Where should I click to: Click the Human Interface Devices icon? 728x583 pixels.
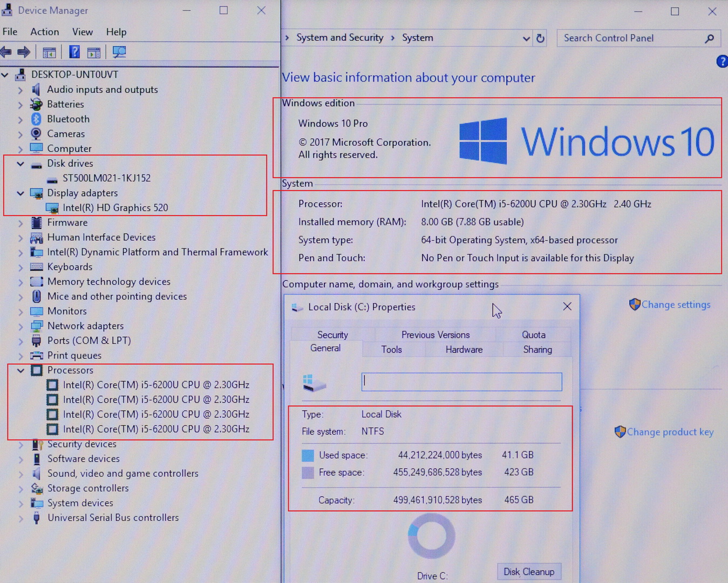pyautogui.click(x=37, y=237)
